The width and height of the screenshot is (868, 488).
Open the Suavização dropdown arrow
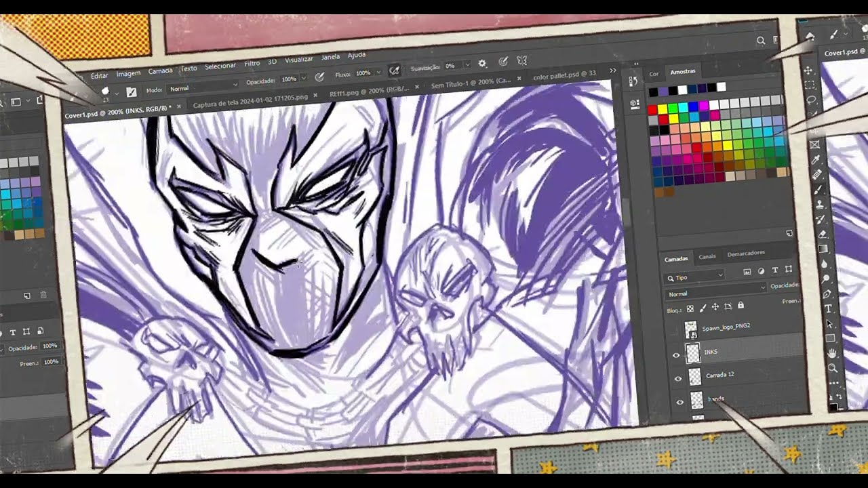tap(467, 65)
